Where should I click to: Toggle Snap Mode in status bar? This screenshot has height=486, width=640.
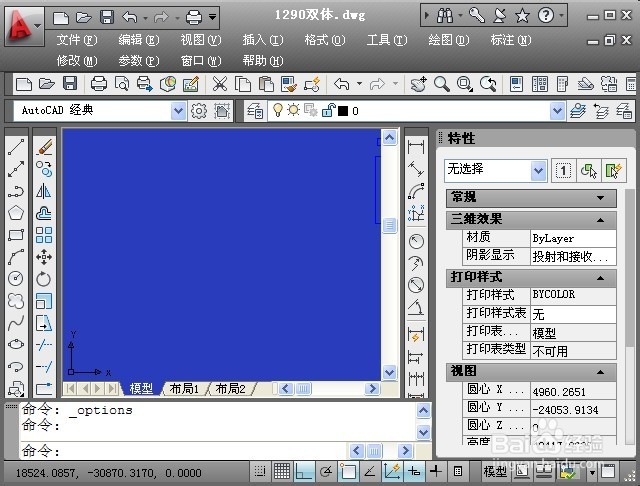260,472
